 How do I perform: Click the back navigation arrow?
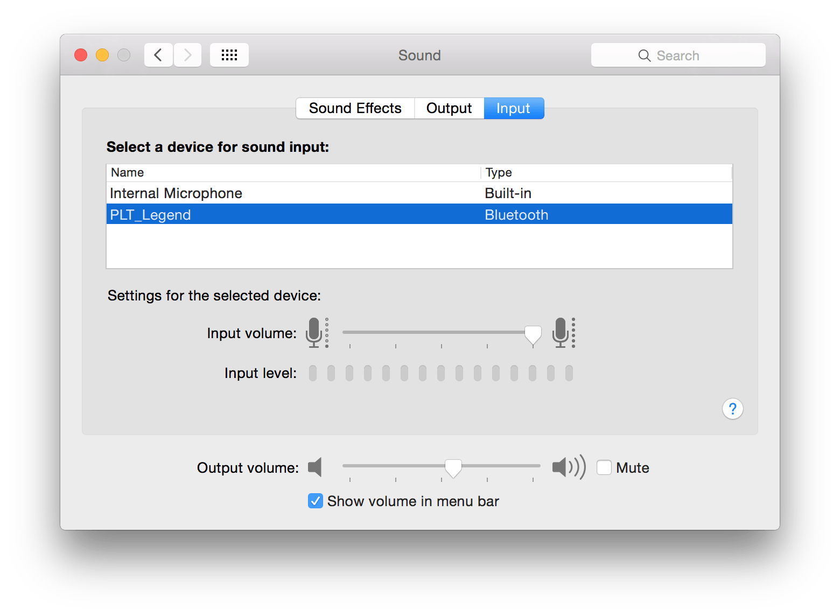(x=158, y=54)
